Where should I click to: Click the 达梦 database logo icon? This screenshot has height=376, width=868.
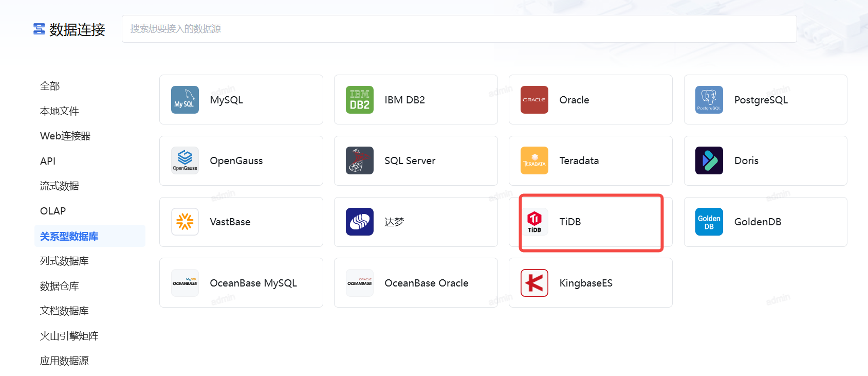[x=360, y=222]
